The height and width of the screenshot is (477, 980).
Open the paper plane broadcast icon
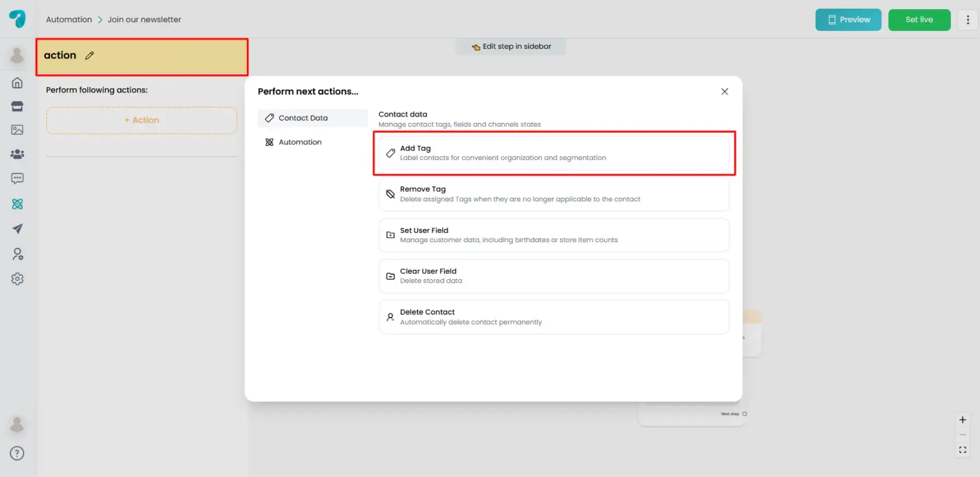tap(17, 229)
